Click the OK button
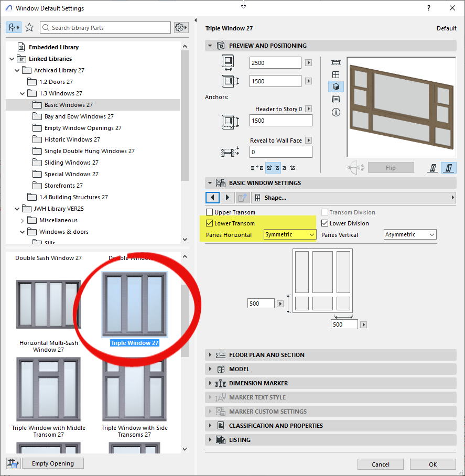Image resolution: width=465 pixels, height=476 pixels. [x=433, y=464]
